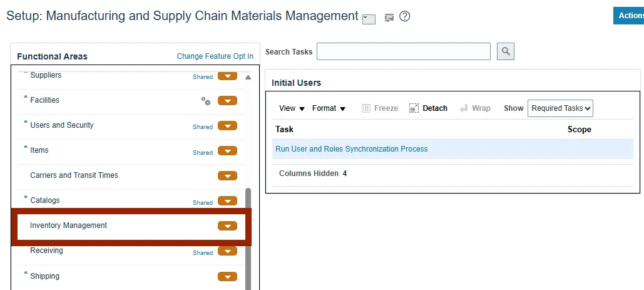644x290 pixels.
Task: Click the functional areas scroll-up arrow
Action: click(x=248, y=78)
